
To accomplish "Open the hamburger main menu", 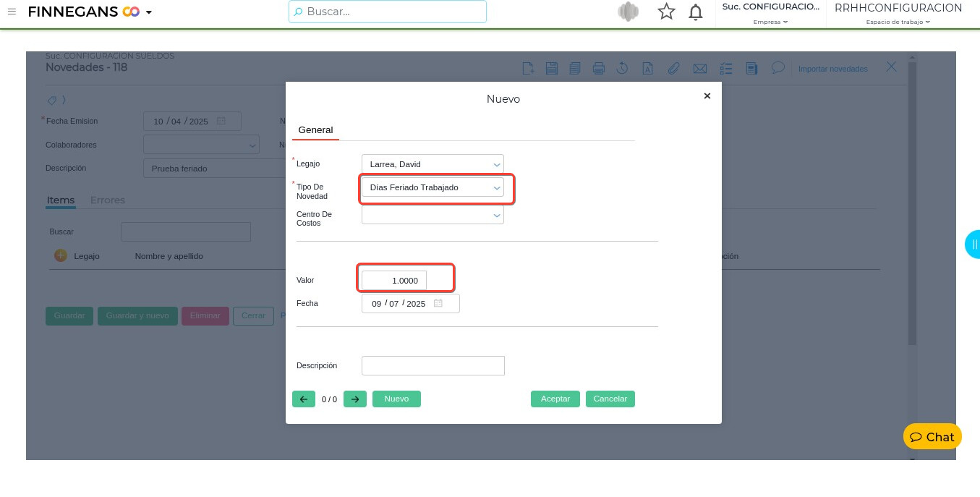I will click(12, 12).
